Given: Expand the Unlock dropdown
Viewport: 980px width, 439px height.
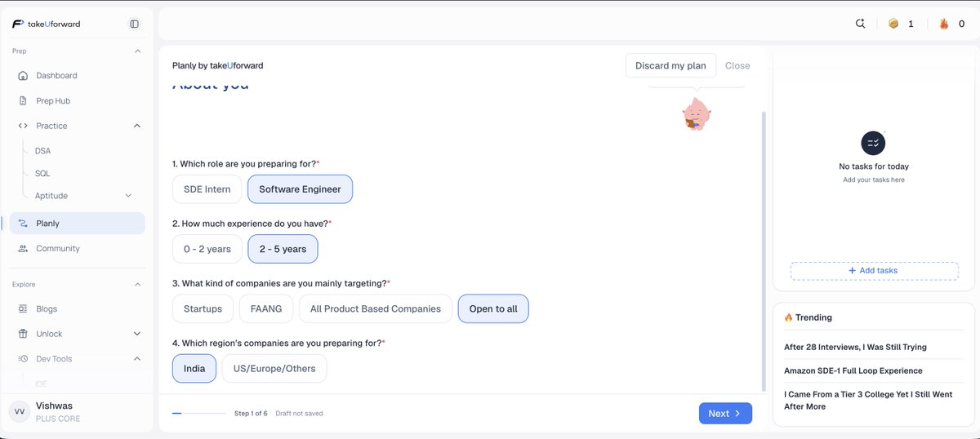Looking at the screenshot, I should [136, 334].
